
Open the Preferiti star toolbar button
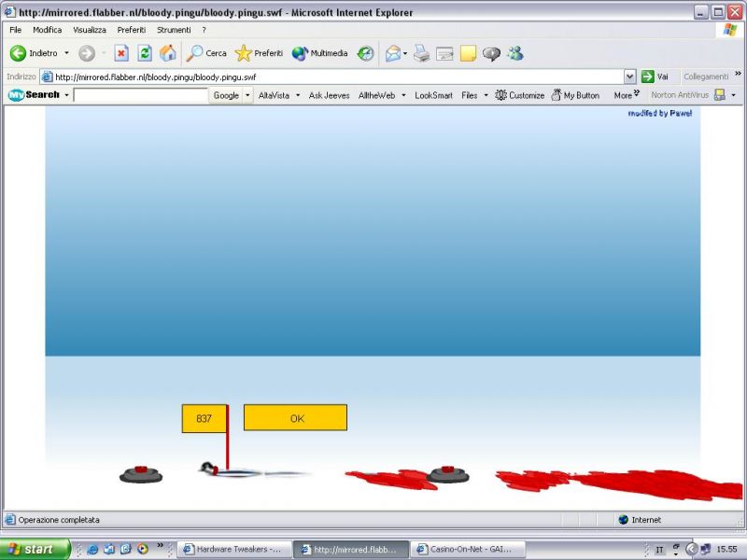coord(259,53)
